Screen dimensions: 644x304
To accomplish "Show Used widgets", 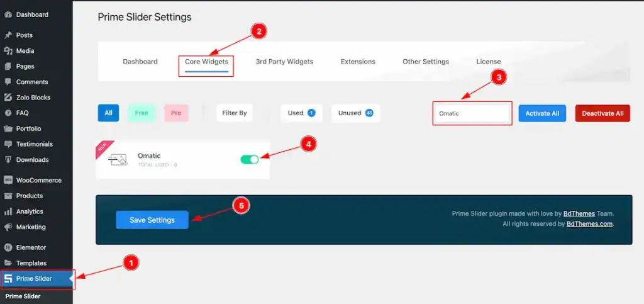I will pyautogui.click(x=301, y=113).
